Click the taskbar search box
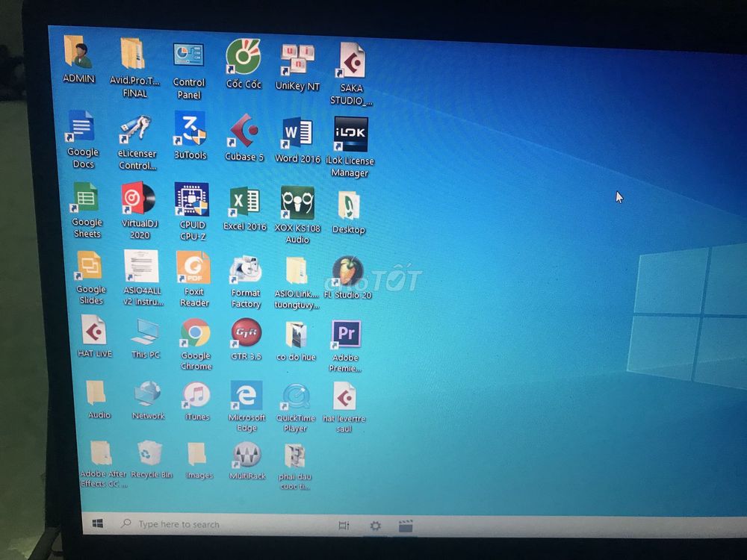The width and height of the screenshot is (747, 560). pyautogui.click(x=221, y=524)
